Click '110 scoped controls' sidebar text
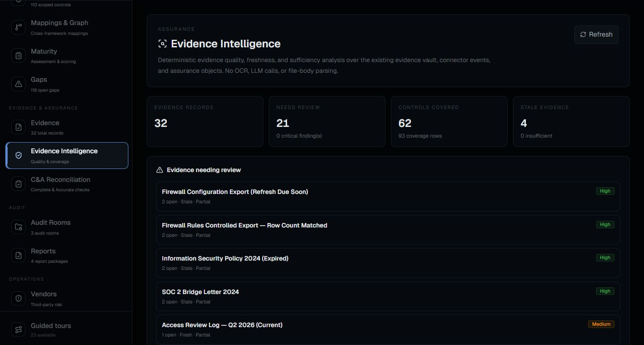 pos(51,5)
